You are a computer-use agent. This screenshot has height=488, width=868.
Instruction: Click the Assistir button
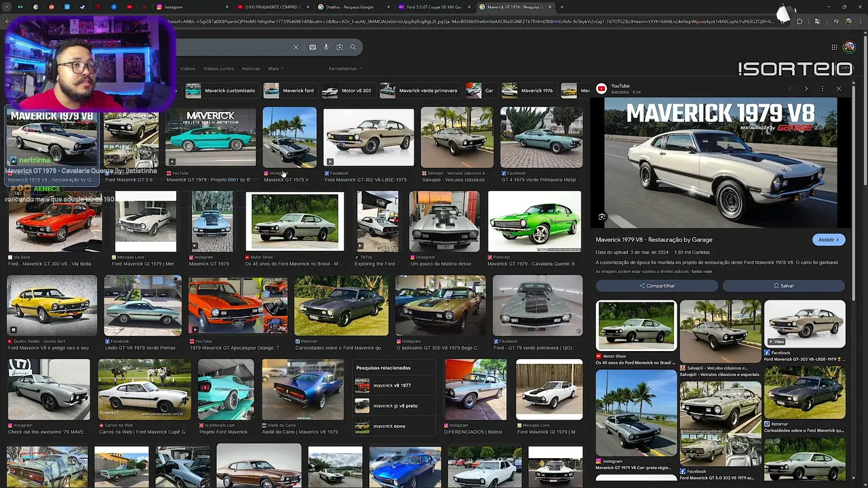pyautogui.click(x=829, y=240)
